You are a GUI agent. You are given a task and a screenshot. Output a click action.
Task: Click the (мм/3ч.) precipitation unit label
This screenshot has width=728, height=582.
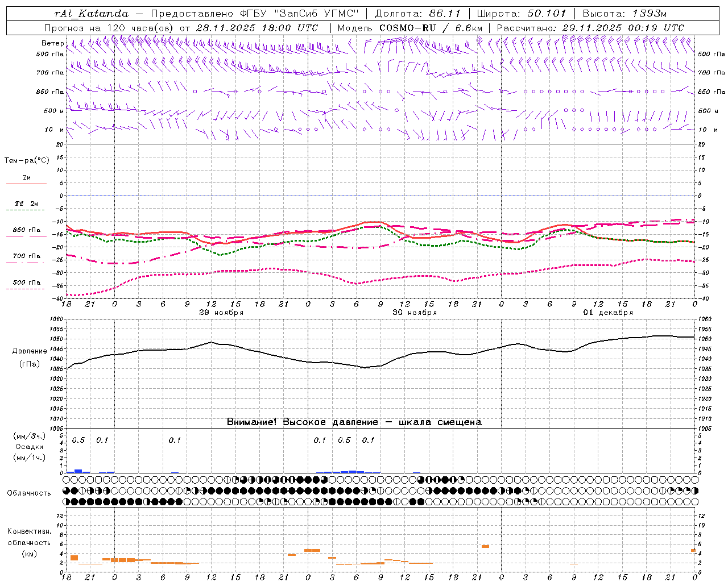(29, 436)
